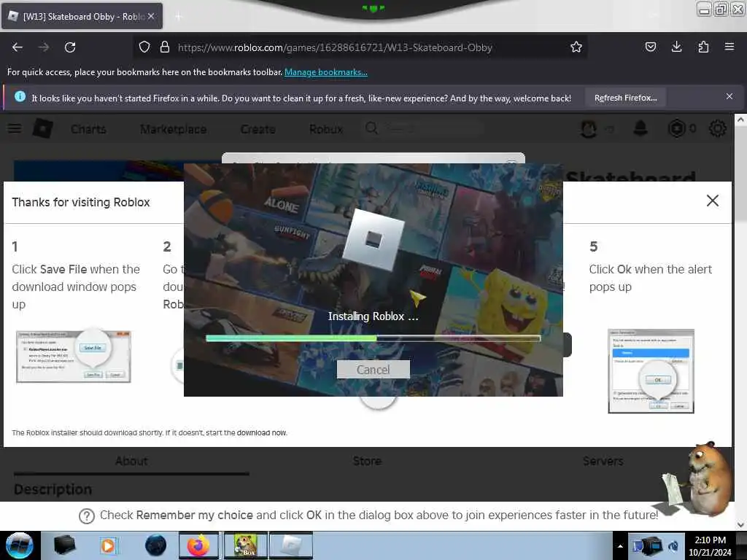Cancel the Roblox installation

click(x=373, y=370)
